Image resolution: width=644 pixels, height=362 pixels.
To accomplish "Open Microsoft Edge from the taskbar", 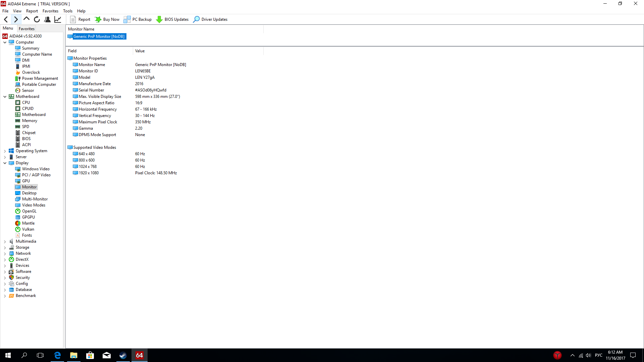I will pos(57,355).
